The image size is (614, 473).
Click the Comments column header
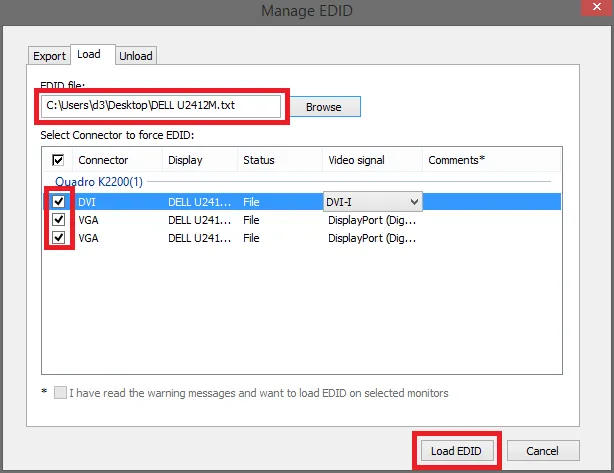pyautogui.click(x=456, y=160)
